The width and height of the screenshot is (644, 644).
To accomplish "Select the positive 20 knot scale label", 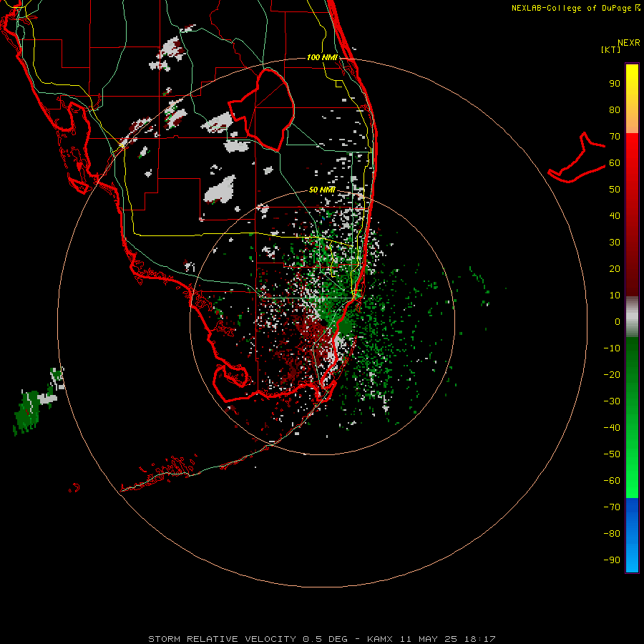I will coord(615,268).
